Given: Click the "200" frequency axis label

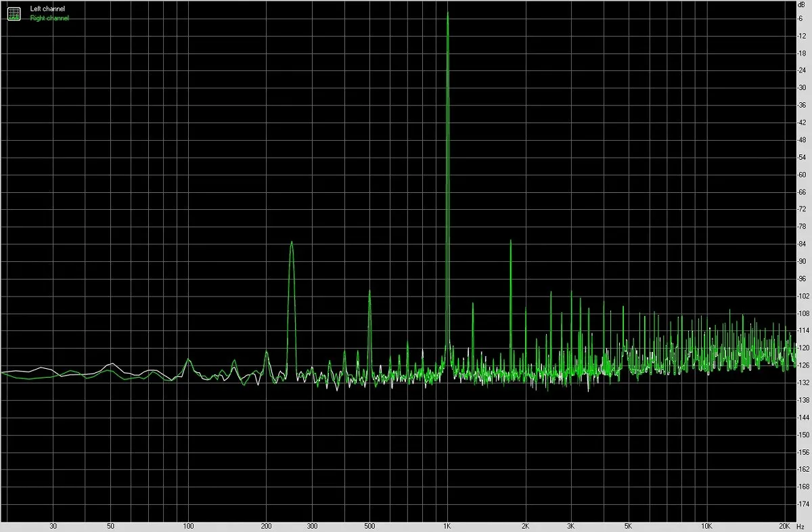Looking at the screenshot, I should coord(267,525).
